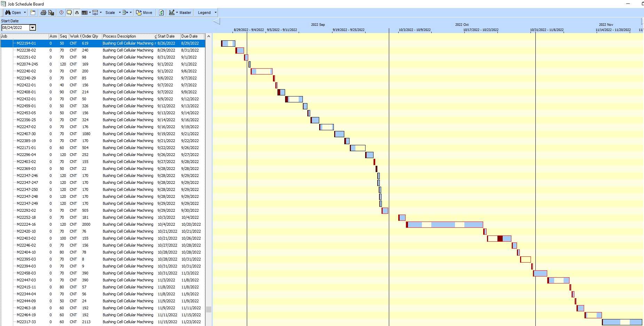
Task: Click the Start Date input field
Action: [15, 28]
